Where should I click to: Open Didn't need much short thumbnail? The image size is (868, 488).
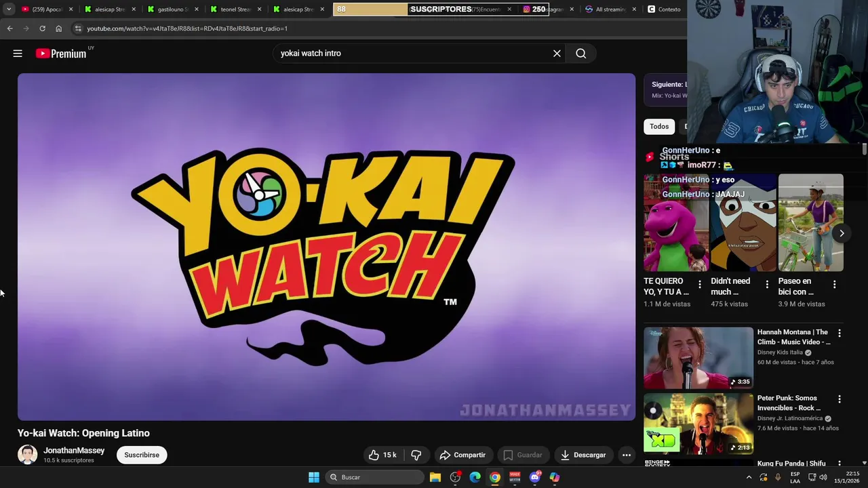click(x=743, y=223)
